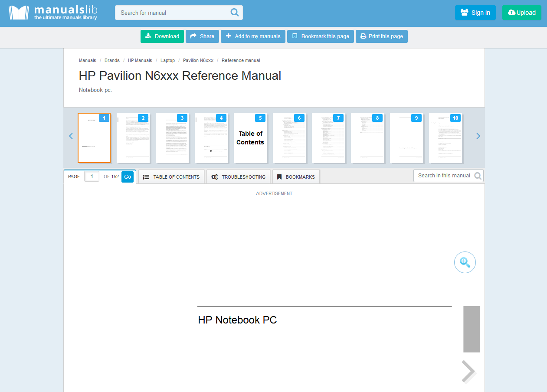The height and width of the screenshot is (392, 547).
Task: Select page 10 thumbnail
Action: [x=445, y=138]
